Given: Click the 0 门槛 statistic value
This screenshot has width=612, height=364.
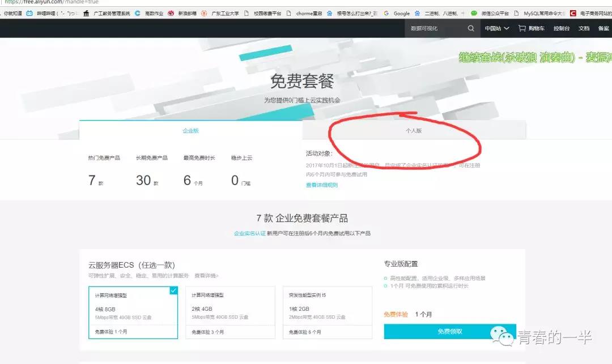Looking at the screenshot, I should pyautogui.click(x=241, y=181).
